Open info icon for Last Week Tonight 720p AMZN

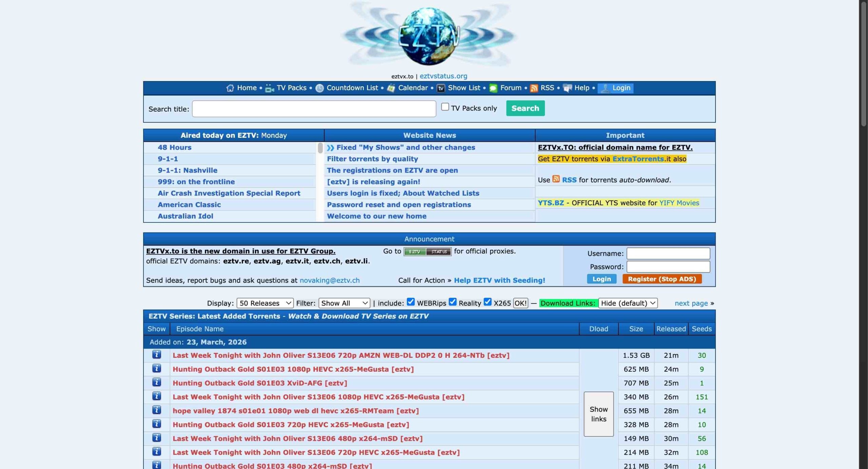coord(156,354)
